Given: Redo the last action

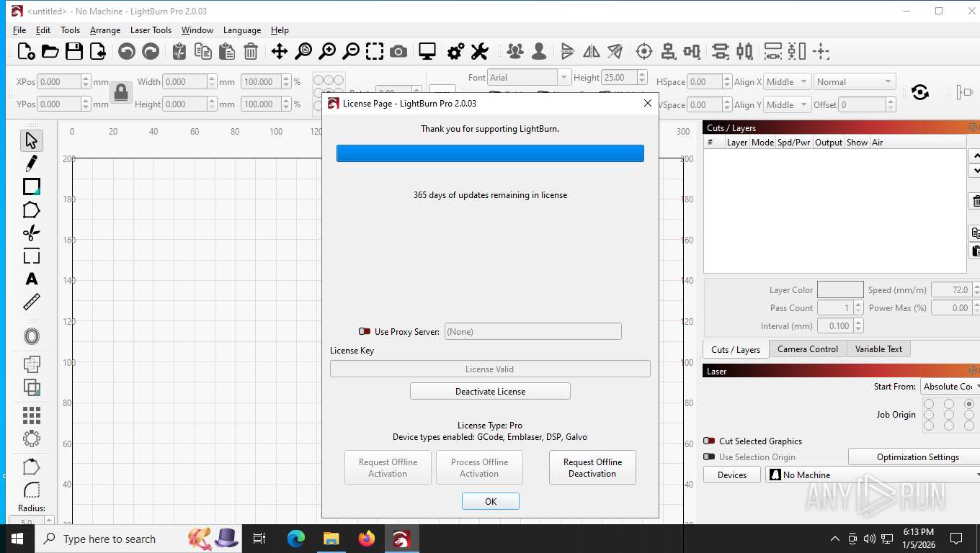Looking at the screenshot, I should click(x=151, y=51).
